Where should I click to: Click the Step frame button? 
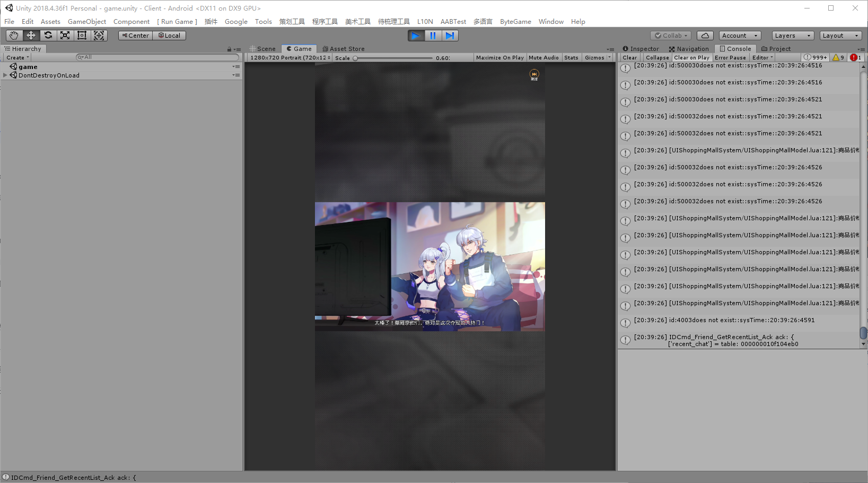[450, 36]
